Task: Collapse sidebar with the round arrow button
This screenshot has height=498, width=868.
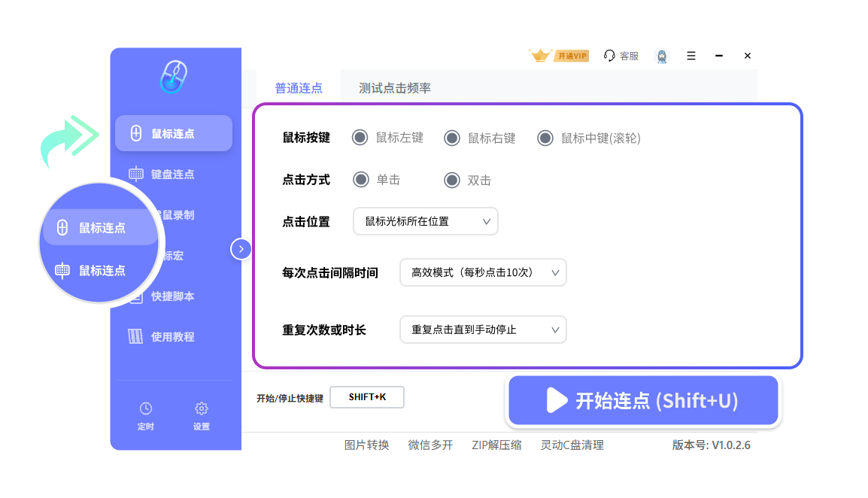Action: coord(241,249)
